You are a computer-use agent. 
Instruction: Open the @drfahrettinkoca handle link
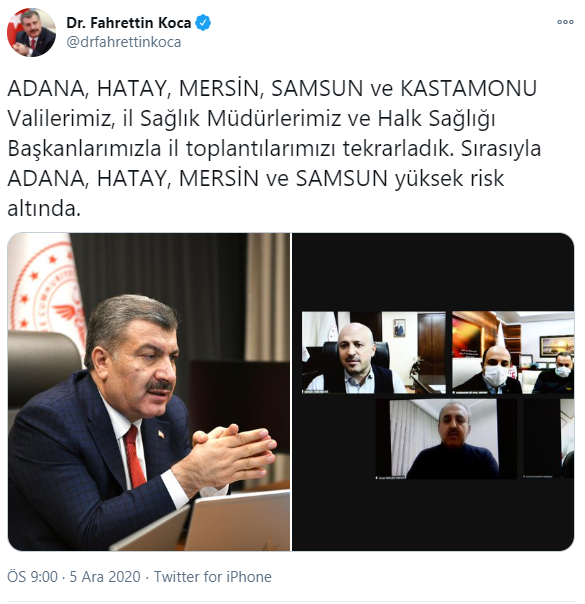pyautogui.click(x=124, y=42)
